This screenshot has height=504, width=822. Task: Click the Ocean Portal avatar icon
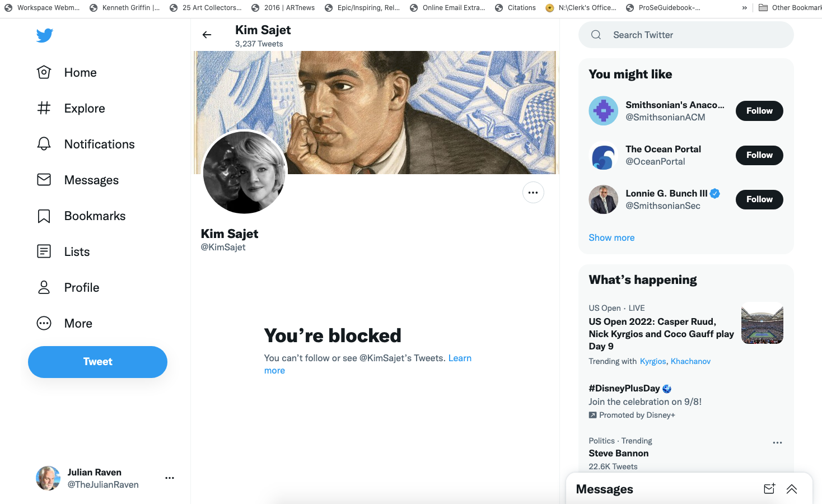[x=603, y=155]
